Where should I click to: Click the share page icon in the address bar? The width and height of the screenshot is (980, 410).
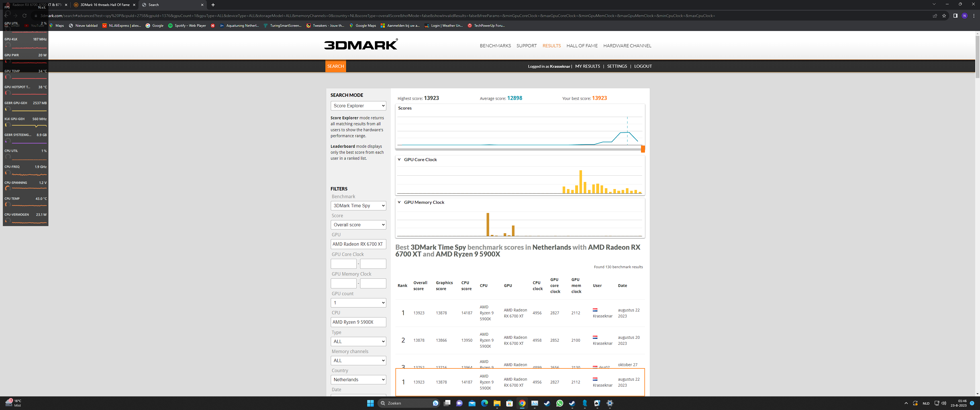[x=935, y=16]
